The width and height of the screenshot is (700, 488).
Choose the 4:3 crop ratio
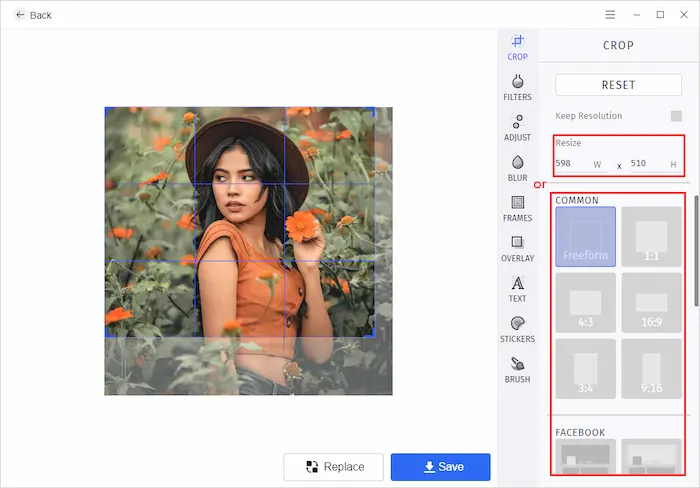586,303
